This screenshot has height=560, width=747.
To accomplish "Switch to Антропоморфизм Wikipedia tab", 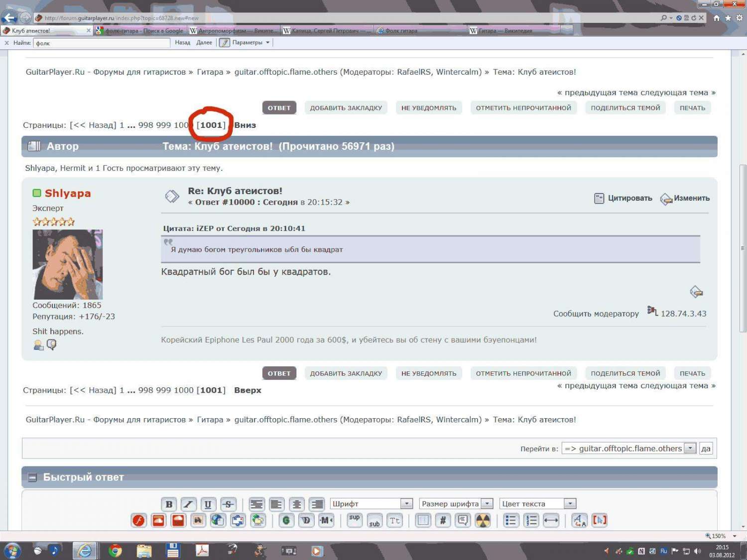I will 234,31.
